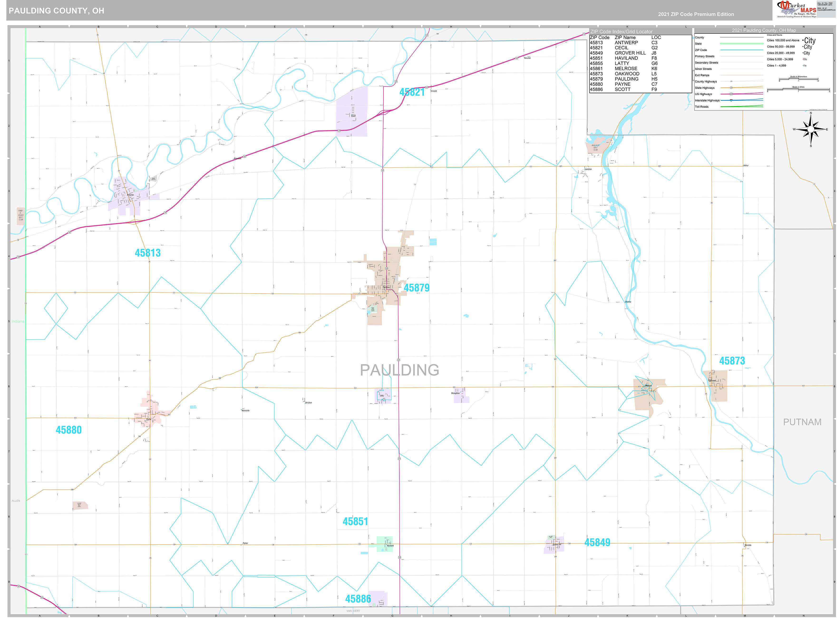Click the Emmett town label
Image resolution: width=840 pixels, height=618 pixels.
tap(434, 91)
